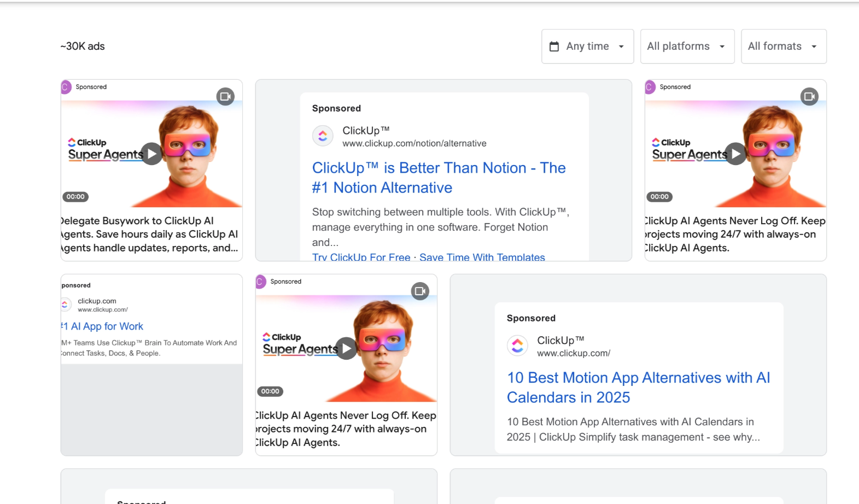Click ClickUp logo in Motion Alternatives ad
Screen dimensions: 859x504
pos(517,345)
